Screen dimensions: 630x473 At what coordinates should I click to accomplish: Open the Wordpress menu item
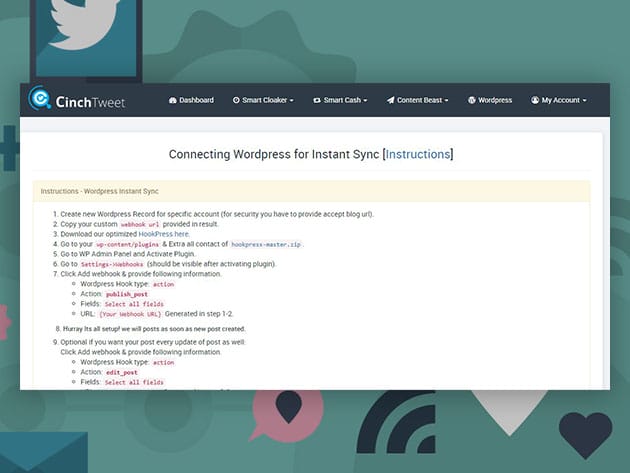tap(495, 101)
